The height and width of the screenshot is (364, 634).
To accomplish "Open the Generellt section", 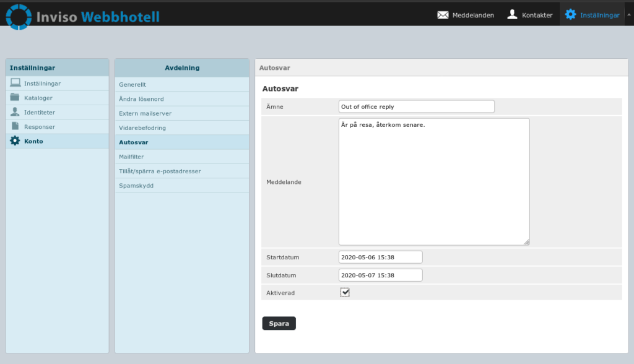I will click(x=132, y=84).
